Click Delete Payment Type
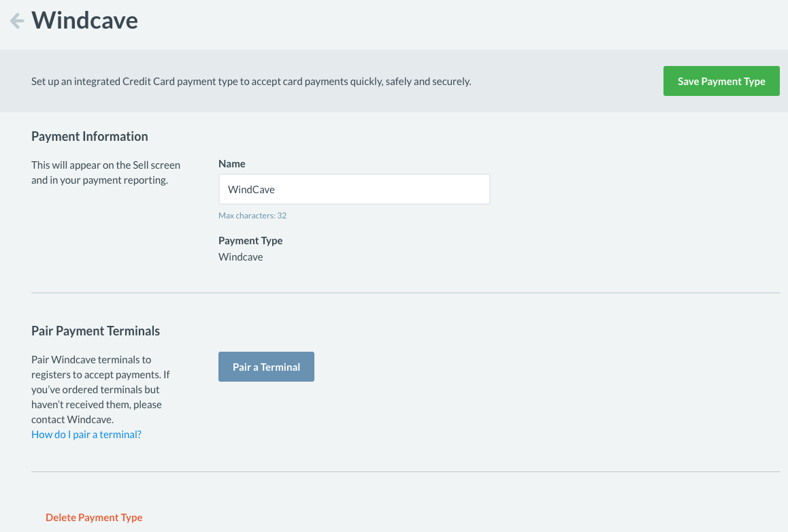Screen dimensions: 788x532 94,517
